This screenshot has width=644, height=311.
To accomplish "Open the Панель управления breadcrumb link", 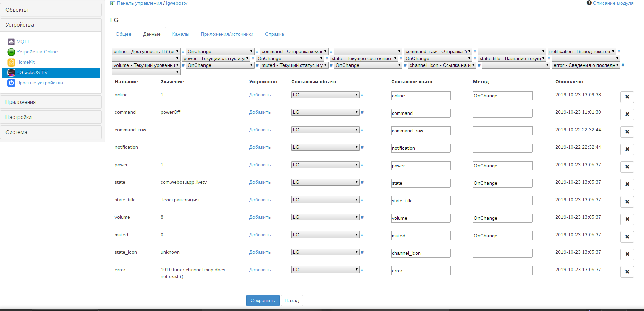I will pos(139,3).
